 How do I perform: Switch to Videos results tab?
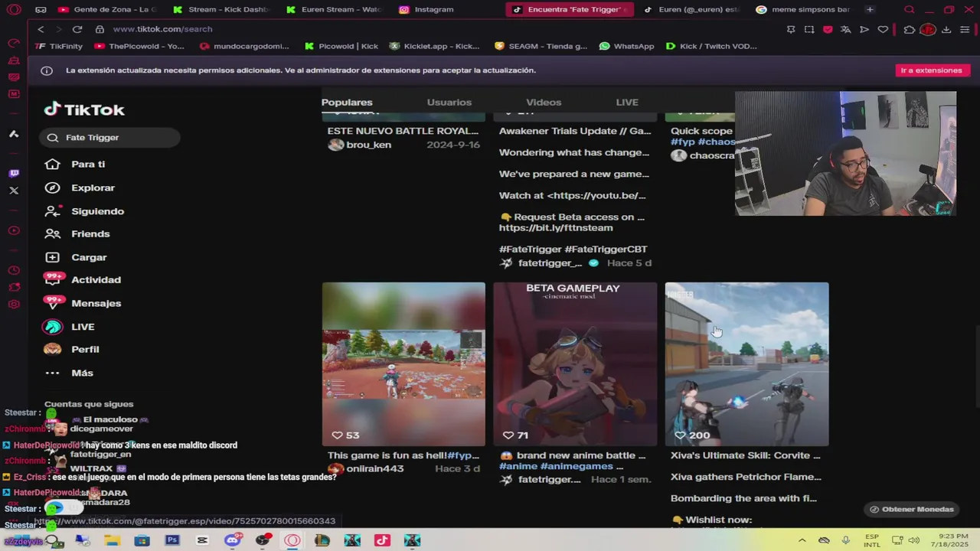pyautogui.click(x=544, y=102)
